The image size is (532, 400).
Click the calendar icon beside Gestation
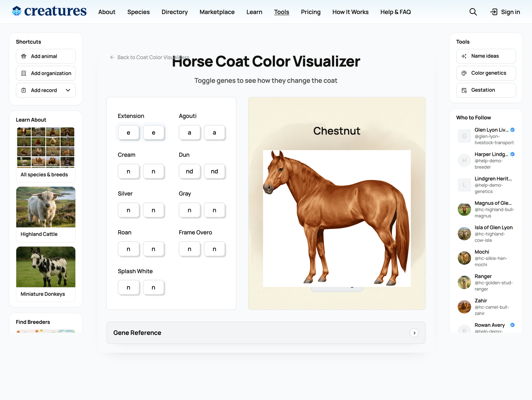(x=464, y=90)
